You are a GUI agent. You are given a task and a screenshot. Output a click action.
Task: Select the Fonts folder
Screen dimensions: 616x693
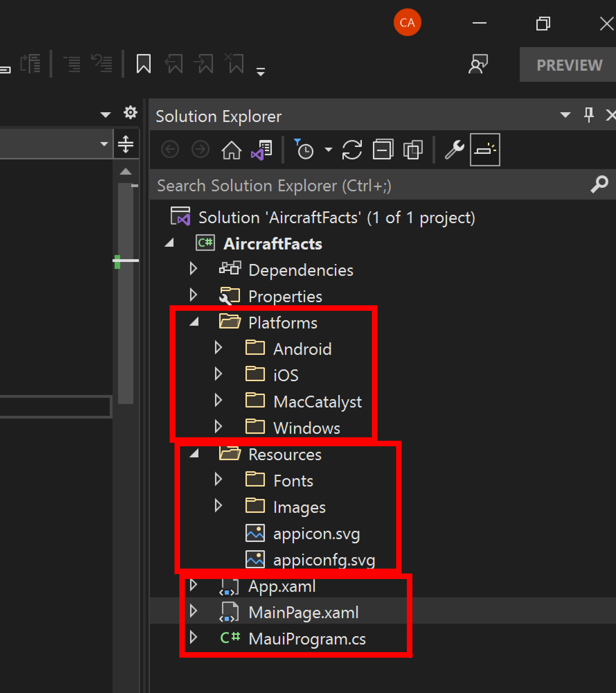click(x=293, y=481)
